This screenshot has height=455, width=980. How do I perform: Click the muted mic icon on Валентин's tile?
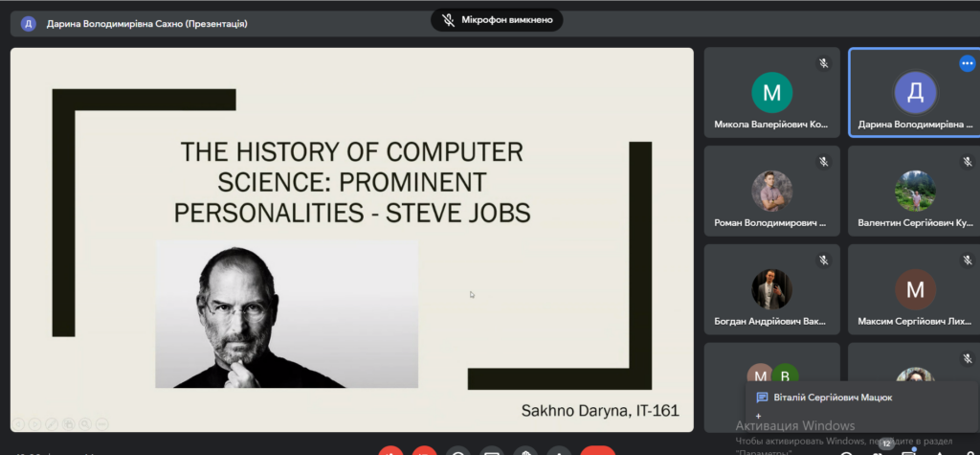[x=968, y=162]
